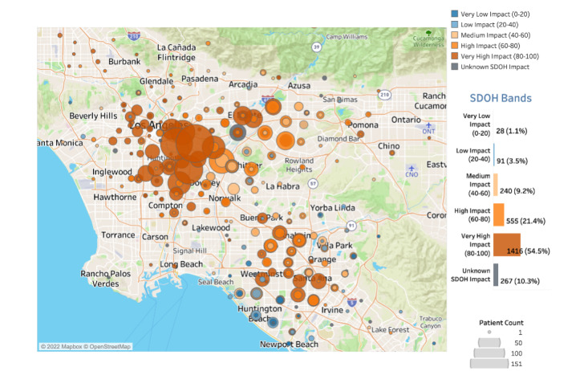Screen dimensions: 588x371
Task: Click the Diamond Bar map label
Action: [x=339, y=139]
